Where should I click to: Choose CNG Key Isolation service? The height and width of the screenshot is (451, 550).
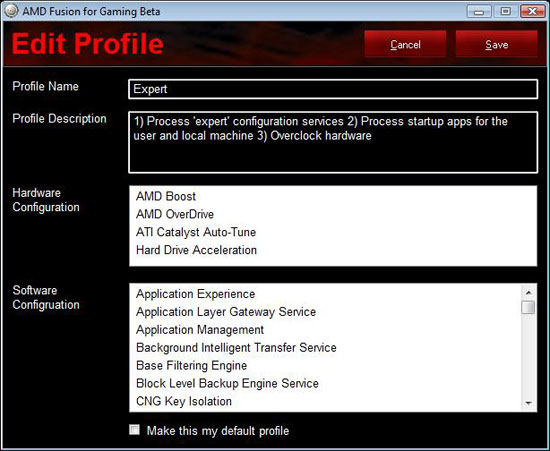pos(184,401)
